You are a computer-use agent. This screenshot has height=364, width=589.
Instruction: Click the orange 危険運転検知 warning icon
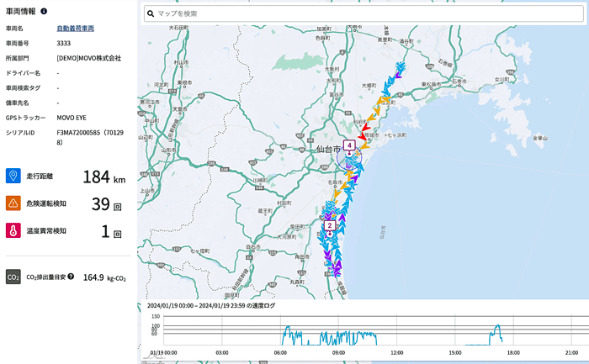(13, 203)
